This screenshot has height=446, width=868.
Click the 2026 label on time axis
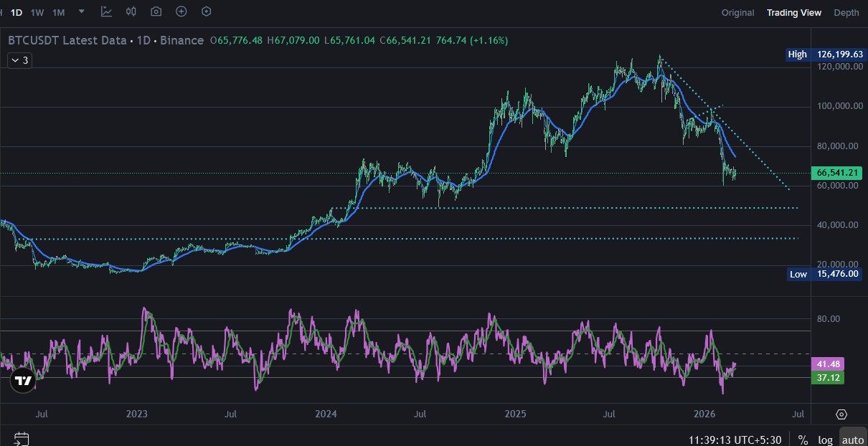point(704,414)
